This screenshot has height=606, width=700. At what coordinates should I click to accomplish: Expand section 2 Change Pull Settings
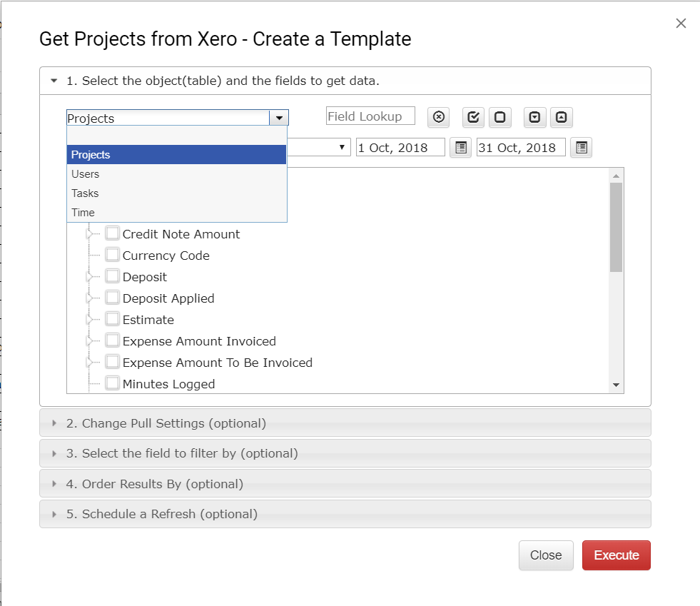pyautogui.click(x=166, y=423)
